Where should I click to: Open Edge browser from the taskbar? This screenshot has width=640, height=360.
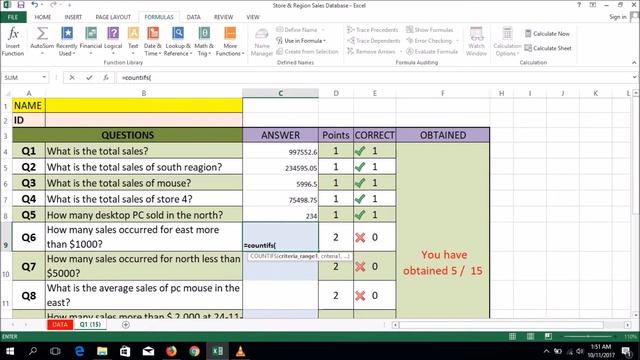pos(79,351)
